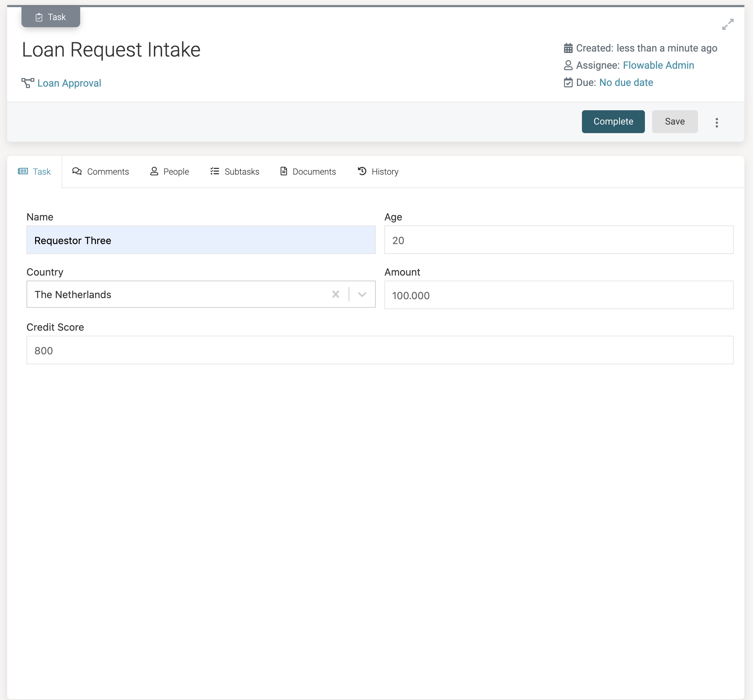Clear the Country field with the X
This screenshot has height=700, width=753.
point(336,294)
